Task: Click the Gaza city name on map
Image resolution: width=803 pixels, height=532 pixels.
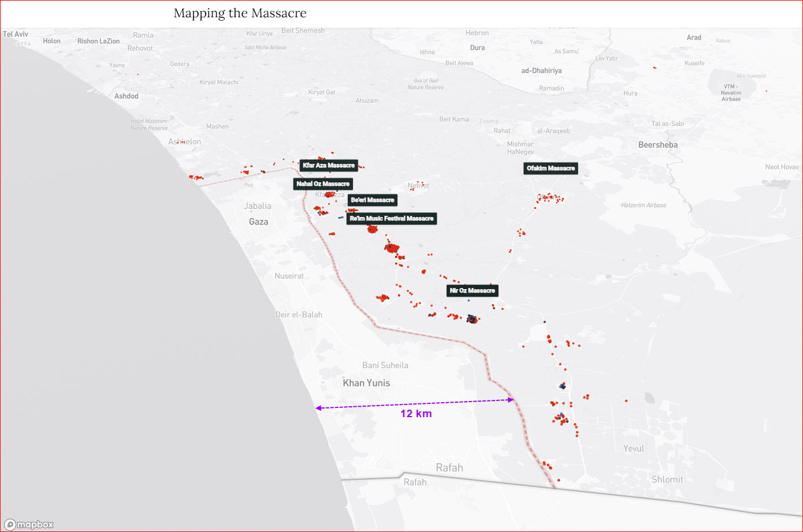Action: 258,222
